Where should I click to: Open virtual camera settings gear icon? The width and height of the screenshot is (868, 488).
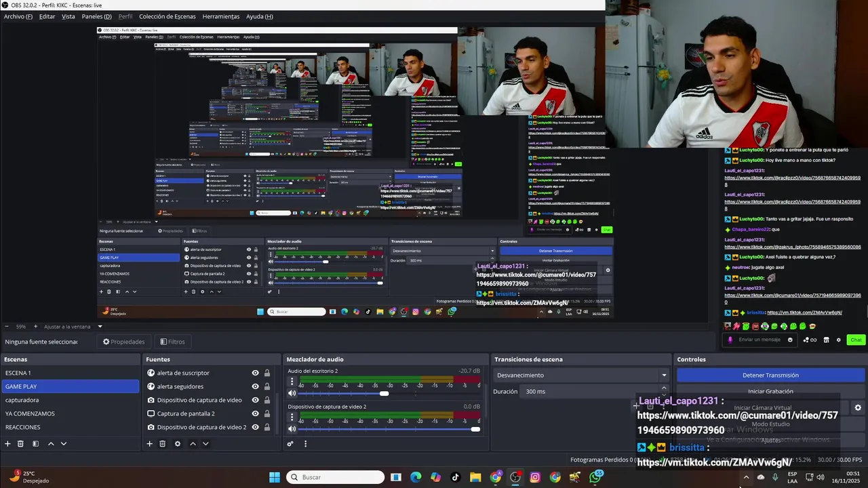point(858,408)
